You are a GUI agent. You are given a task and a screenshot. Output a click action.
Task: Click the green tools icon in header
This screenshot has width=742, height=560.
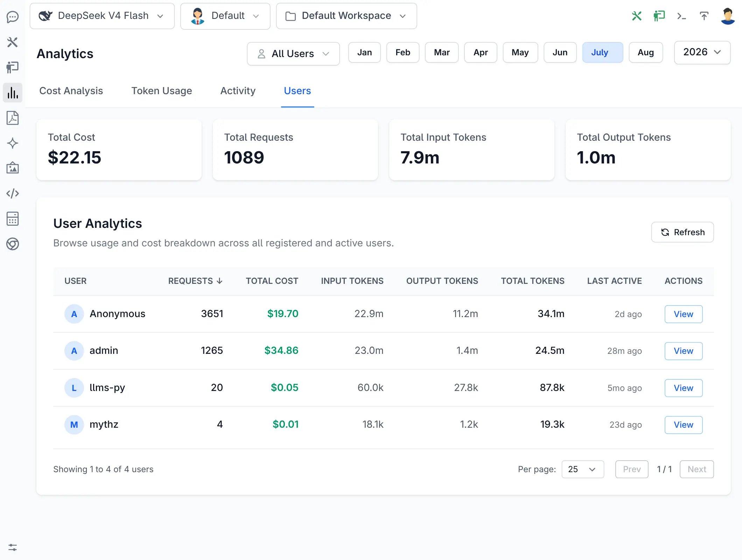pyautogui.click(x=637, y=16)
